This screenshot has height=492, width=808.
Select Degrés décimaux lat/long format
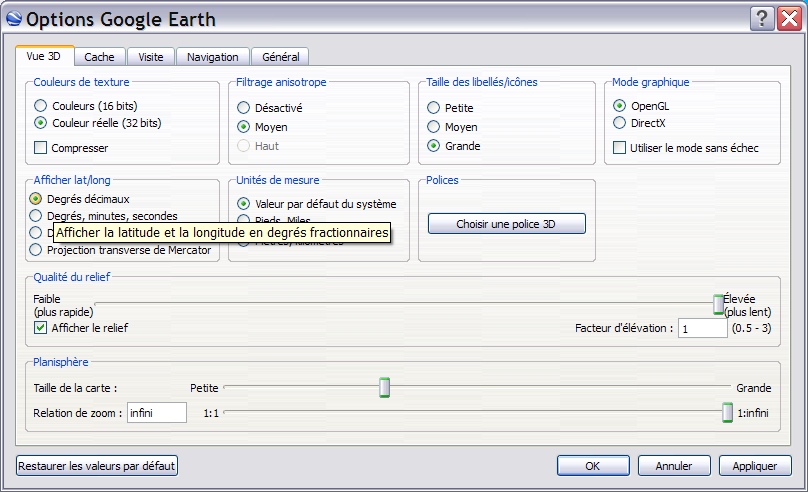click(x=79, y=199)
